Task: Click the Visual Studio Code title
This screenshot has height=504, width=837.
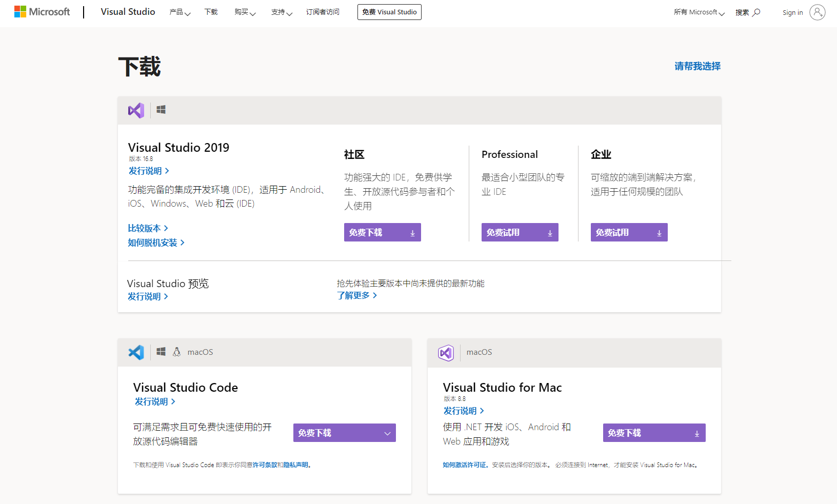Action: click(x=186, y=388)
